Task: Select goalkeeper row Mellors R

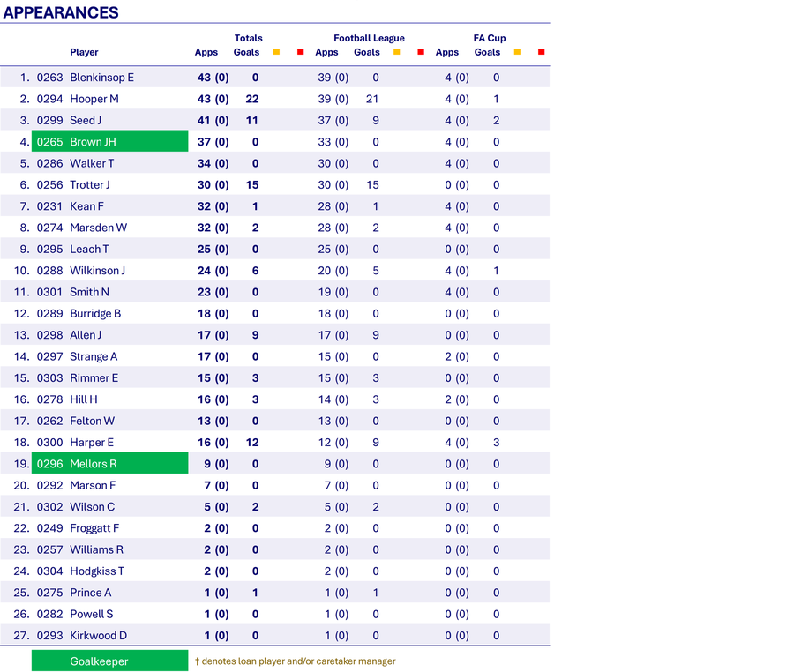Action: tap(110, 464)
